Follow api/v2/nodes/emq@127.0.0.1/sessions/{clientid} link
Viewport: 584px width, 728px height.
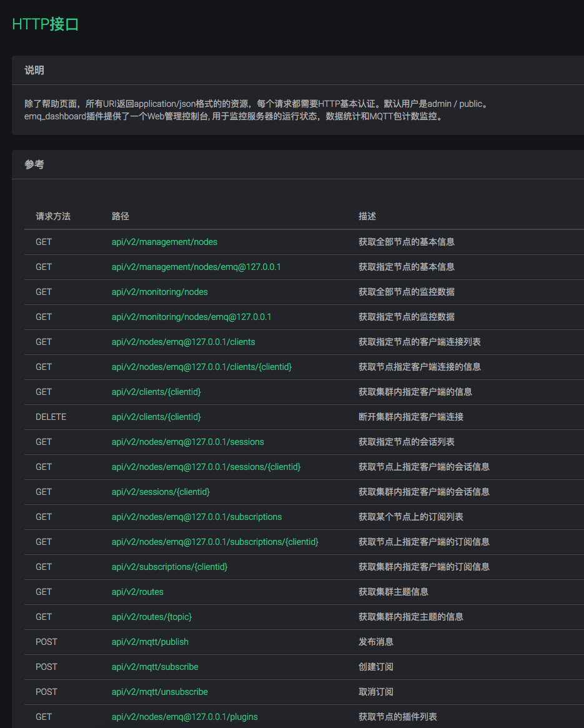click(x=206, y=467)
